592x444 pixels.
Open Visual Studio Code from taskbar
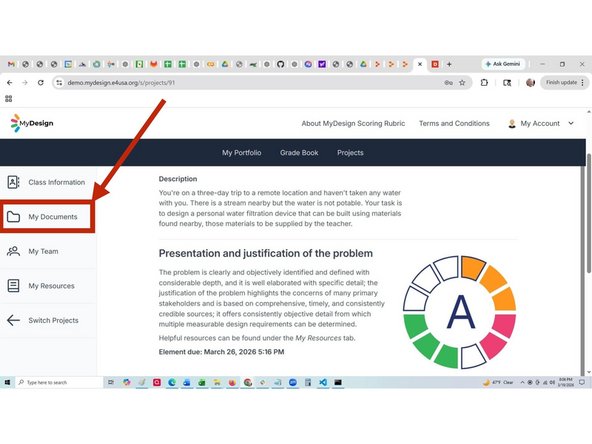click(323, 382)
